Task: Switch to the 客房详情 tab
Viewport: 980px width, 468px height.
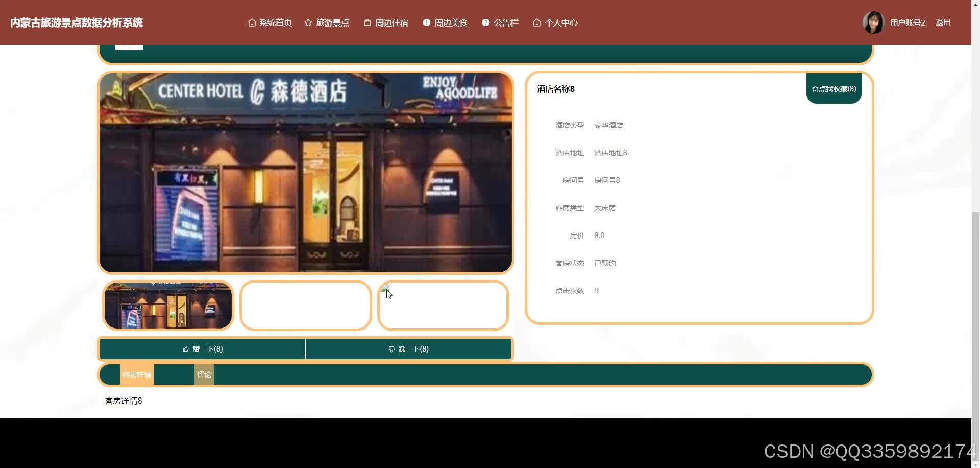Action: (x=137, y=375)
